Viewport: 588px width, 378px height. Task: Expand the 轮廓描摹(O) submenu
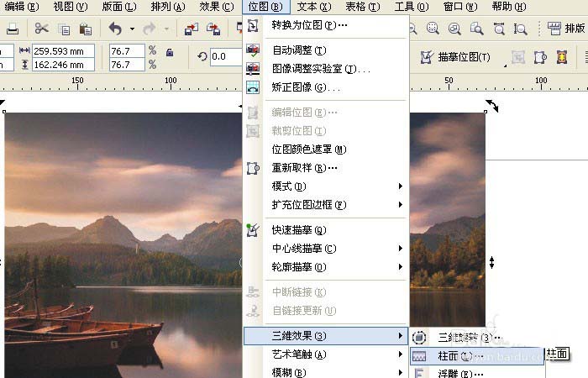pos(326,266)
